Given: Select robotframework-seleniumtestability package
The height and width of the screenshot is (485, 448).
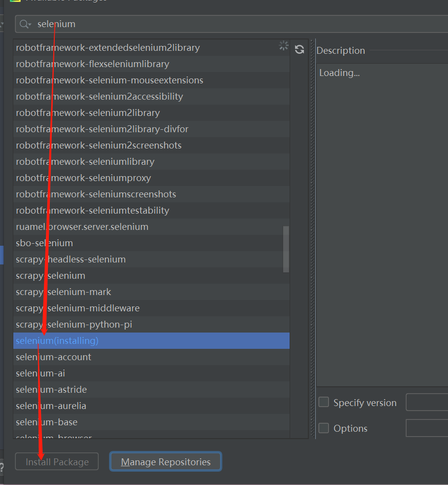Looking at the screenshot, I should pyautogui.click(x=151, y=211).
